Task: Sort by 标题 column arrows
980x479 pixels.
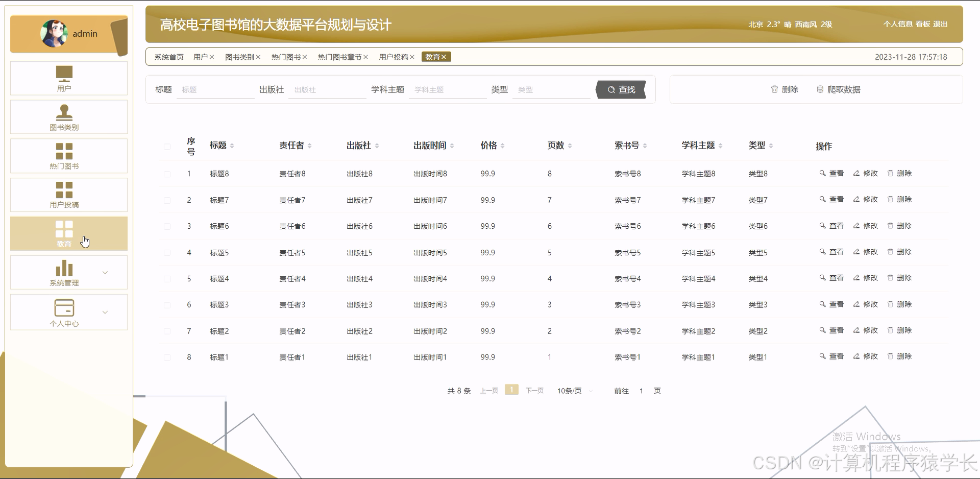Action: tap(232, 146)
